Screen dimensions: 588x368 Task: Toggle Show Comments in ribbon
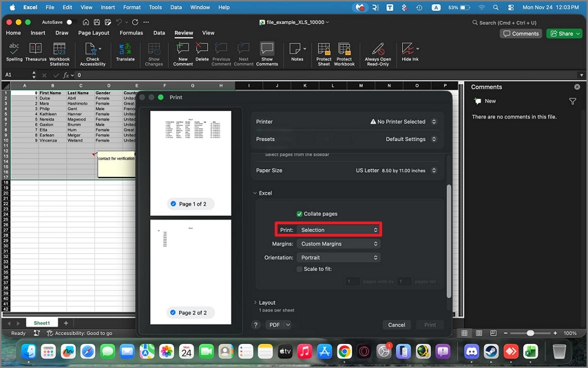267,54
